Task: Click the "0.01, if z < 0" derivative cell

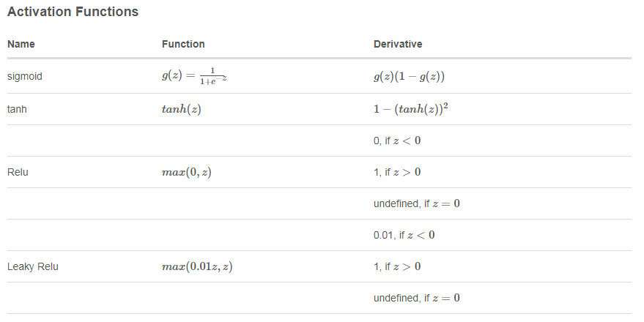Action: (404, 235)
